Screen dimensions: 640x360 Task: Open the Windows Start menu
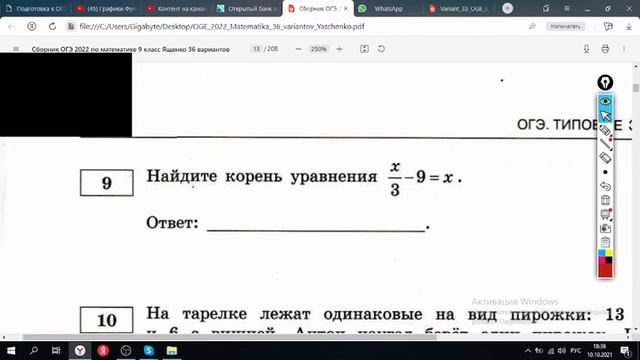pyautogui.click(x=11, y=350)
